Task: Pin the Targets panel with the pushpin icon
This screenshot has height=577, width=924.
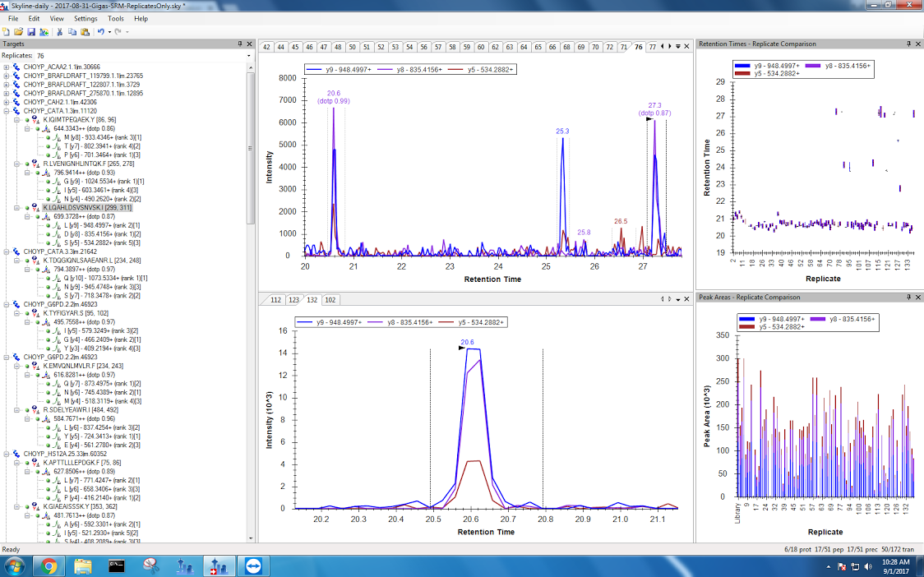Action: pyautogui.click(x=239, y=44)
